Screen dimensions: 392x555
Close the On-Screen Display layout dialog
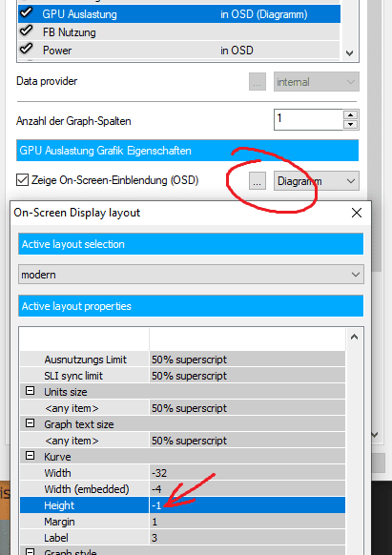(357, 213)
